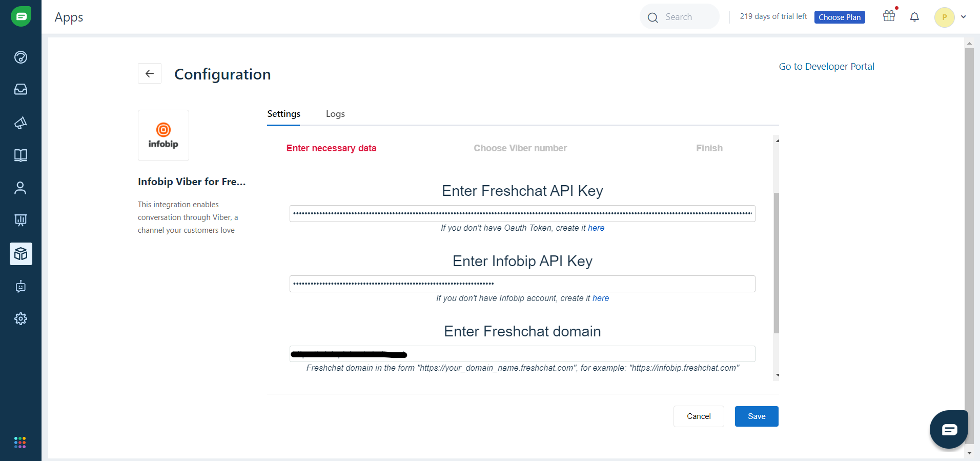Switch to the Logs tab
980x461 pixels.
pyautogui.click(x=335, y=114)
